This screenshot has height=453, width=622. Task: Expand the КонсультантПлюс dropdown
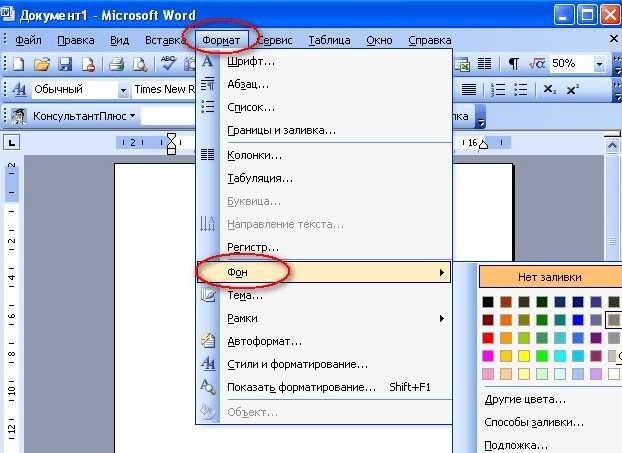point(132,116)
